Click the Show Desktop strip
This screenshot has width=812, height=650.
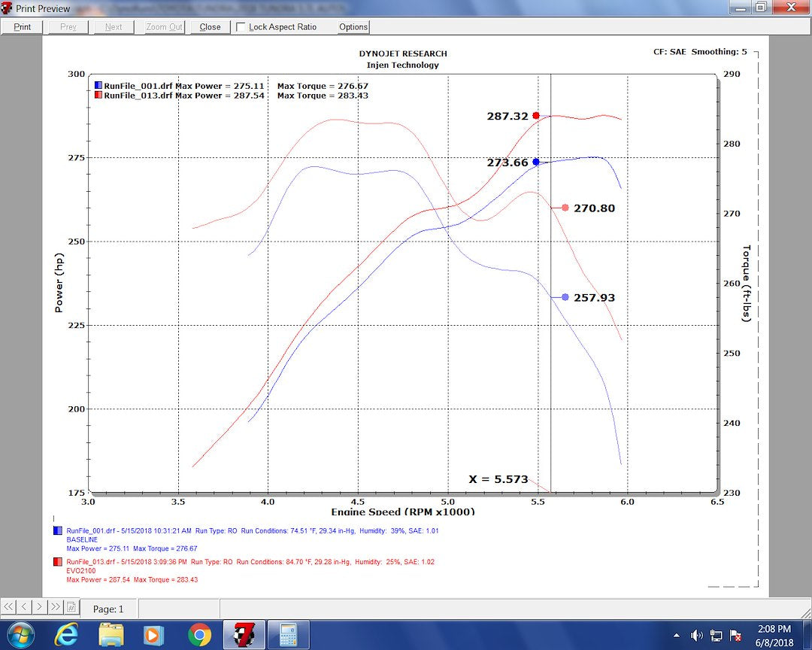click(807, 635)
